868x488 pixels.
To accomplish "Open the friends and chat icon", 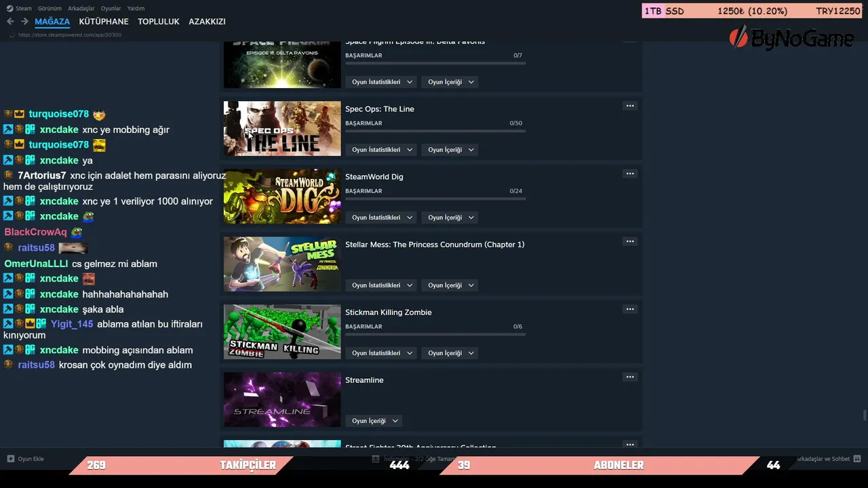I will [857, 459].
